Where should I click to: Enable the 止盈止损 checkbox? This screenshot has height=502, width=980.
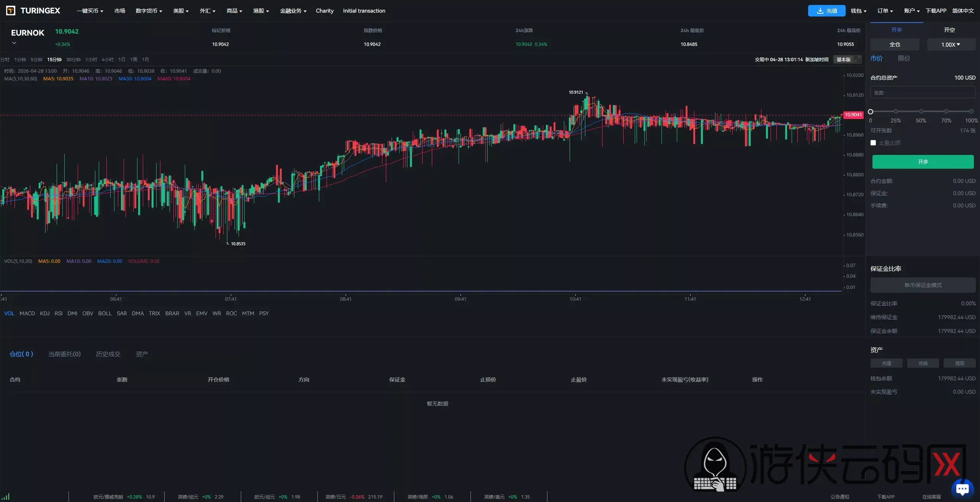[x=873, y=143]
